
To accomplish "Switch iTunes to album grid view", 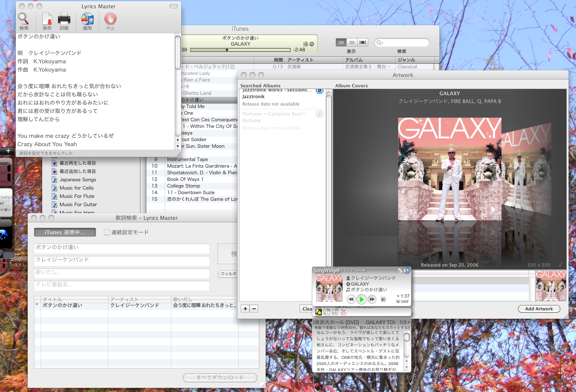I will tap(352, 42).
